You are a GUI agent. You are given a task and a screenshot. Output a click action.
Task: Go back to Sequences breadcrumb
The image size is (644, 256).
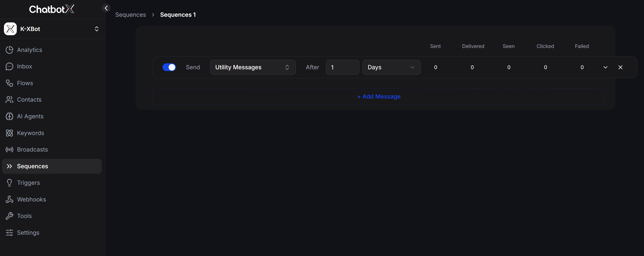point(131,15)
